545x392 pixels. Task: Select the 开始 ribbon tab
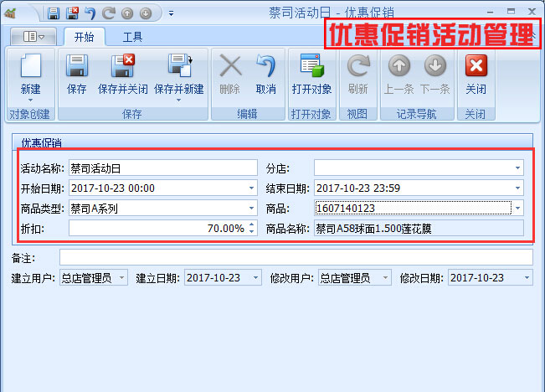point(84,37)
